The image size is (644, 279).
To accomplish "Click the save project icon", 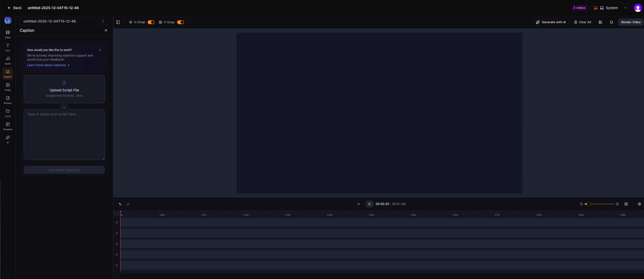I will click(600, 22).
